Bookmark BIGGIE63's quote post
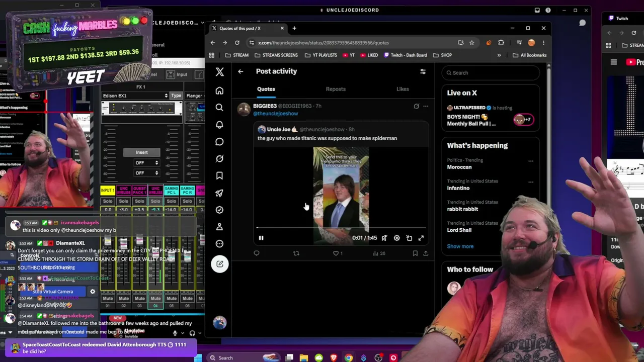 [x=415, y=253]
